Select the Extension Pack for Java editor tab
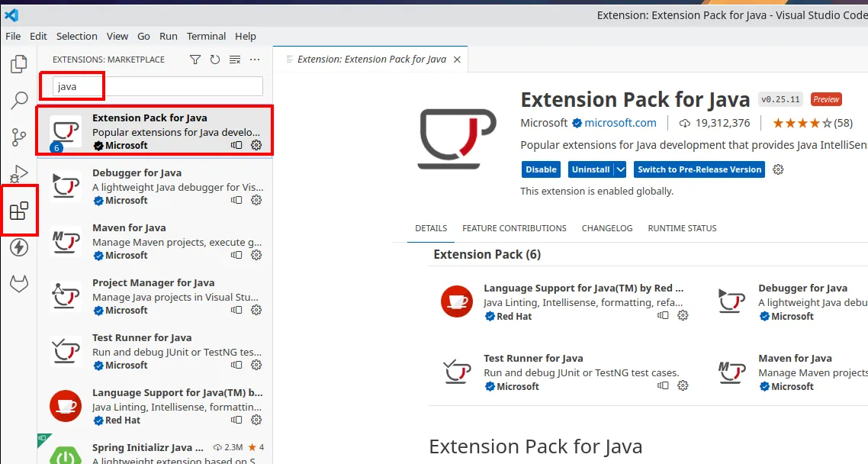 click(371, 60)
